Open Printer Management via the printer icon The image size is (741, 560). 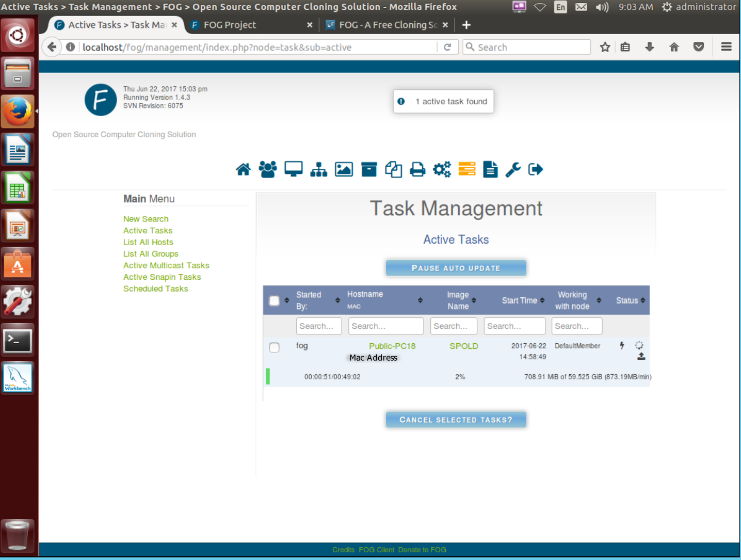pyautogui.click(x=417, y=169)
